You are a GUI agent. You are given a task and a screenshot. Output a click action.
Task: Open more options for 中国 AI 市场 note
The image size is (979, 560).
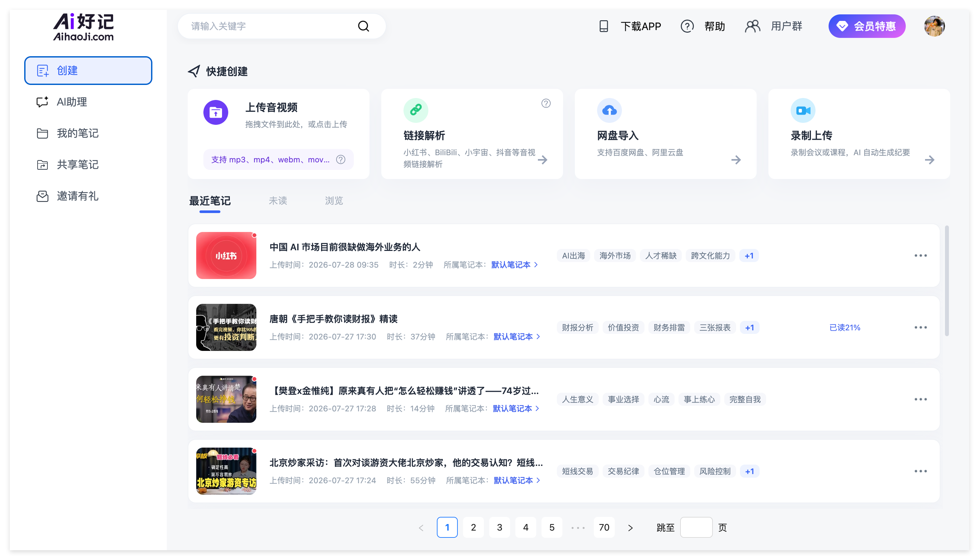[920, 255]
